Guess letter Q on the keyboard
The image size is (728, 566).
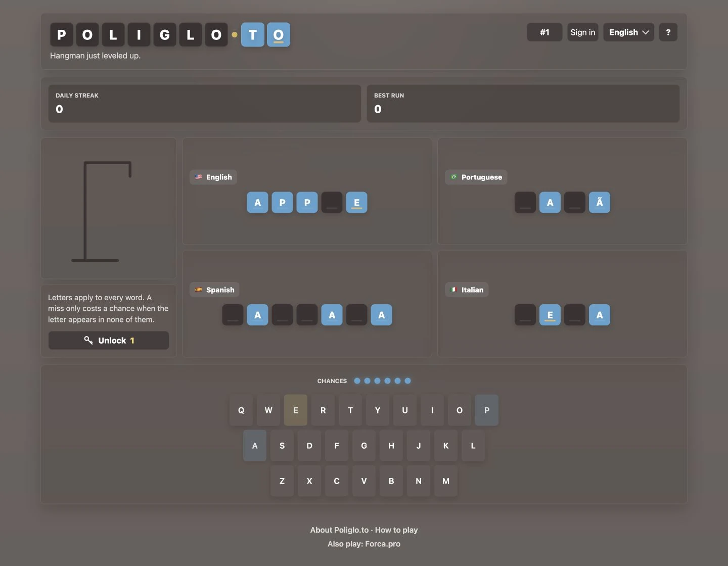click(241, 410)
